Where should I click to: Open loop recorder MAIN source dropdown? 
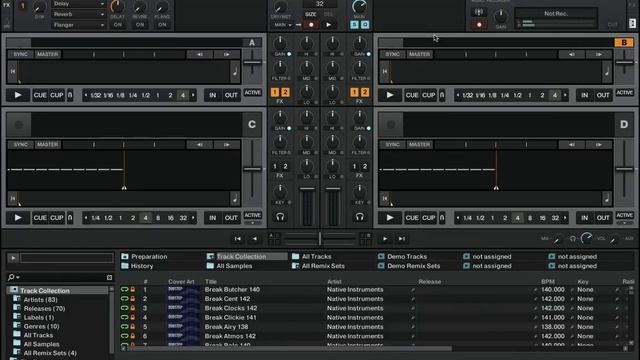(283, 25)
